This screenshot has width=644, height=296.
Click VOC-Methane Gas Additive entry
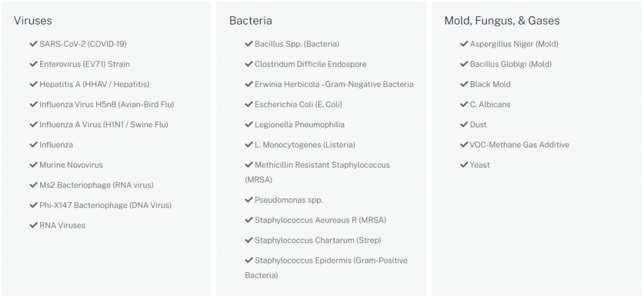point(519,145)
